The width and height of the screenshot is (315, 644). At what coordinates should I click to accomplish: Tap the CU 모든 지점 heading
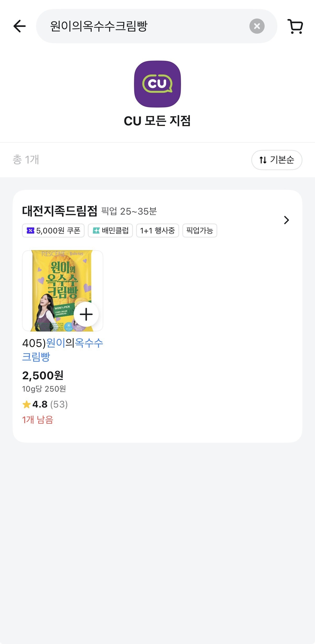coord(157,121)
